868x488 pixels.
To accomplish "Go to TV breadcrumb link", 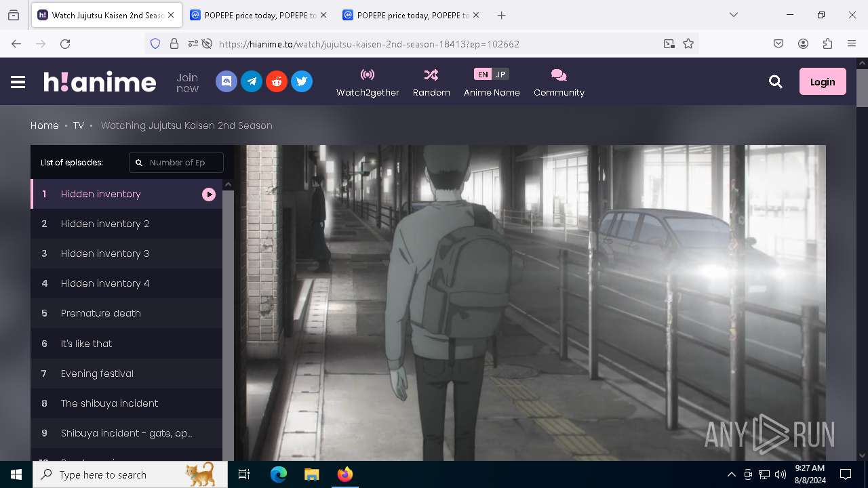I will pos(79,125).
